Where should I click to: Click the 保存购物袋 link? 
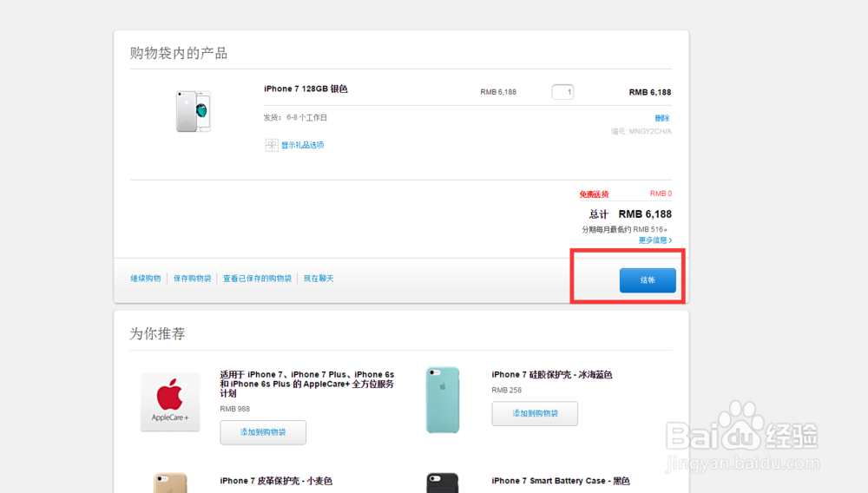click(x=192, y=279)
